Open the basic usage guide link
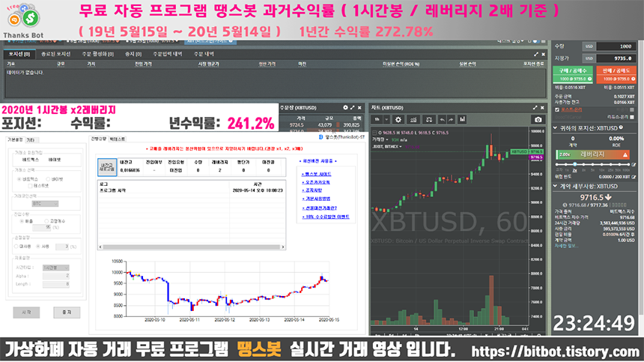The height and width of the screenshot is (362, 644). coord(316,199)
